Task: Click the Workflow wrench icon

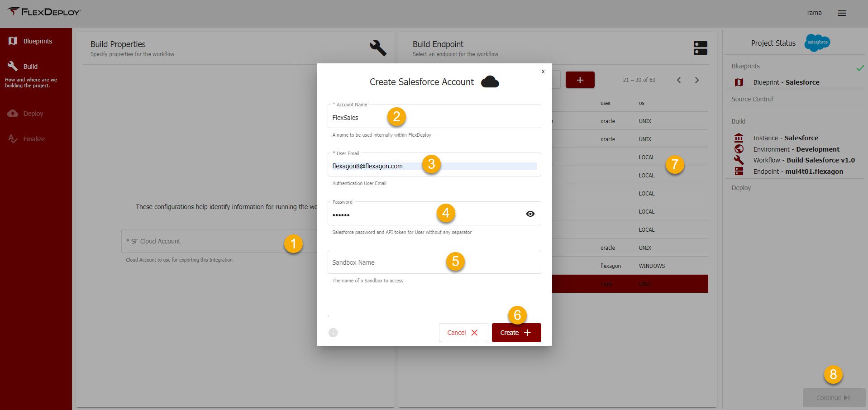Action: click(x=739, y=160)
